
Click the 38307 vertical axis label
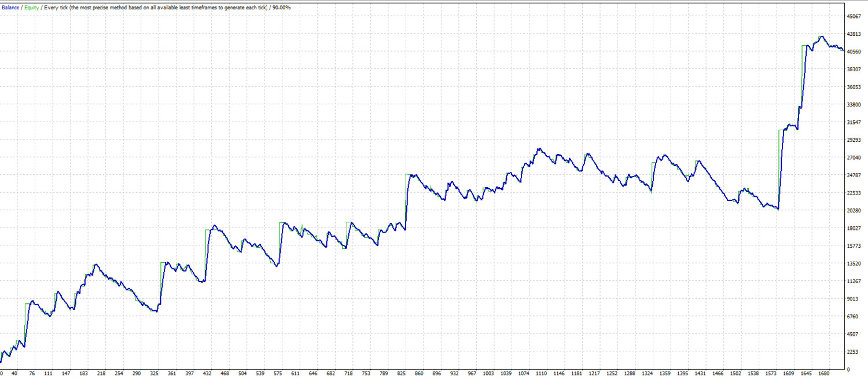click(x=854, y=69)
